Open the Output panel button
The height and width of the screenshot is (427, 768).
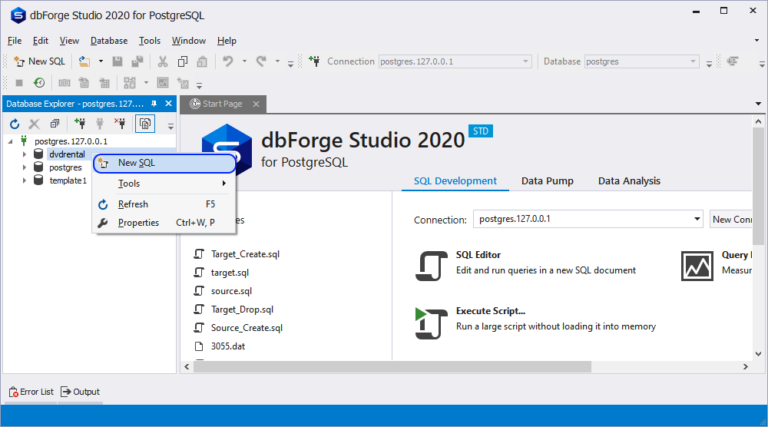80,391
